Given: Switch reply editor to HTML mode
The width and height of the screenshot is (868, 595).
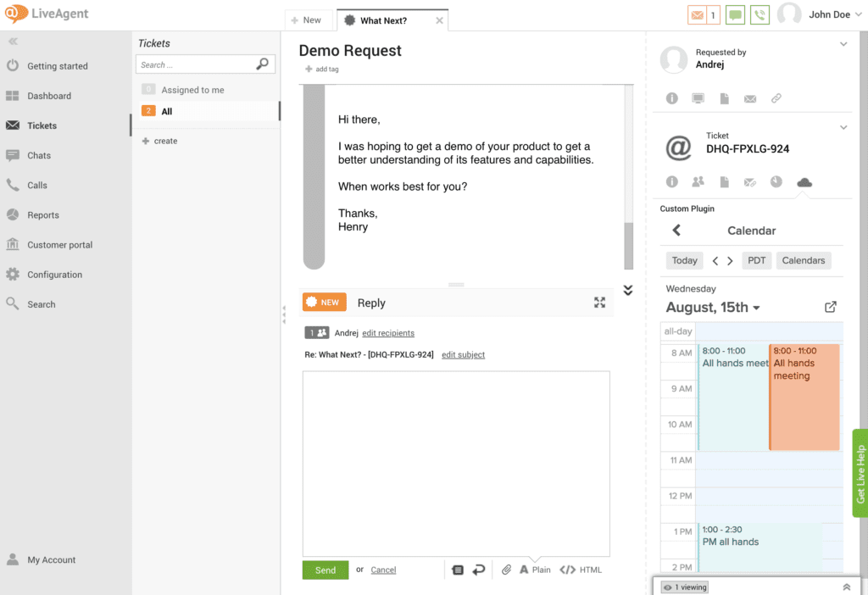Looking at the screenshot, I should click(581, 570).
